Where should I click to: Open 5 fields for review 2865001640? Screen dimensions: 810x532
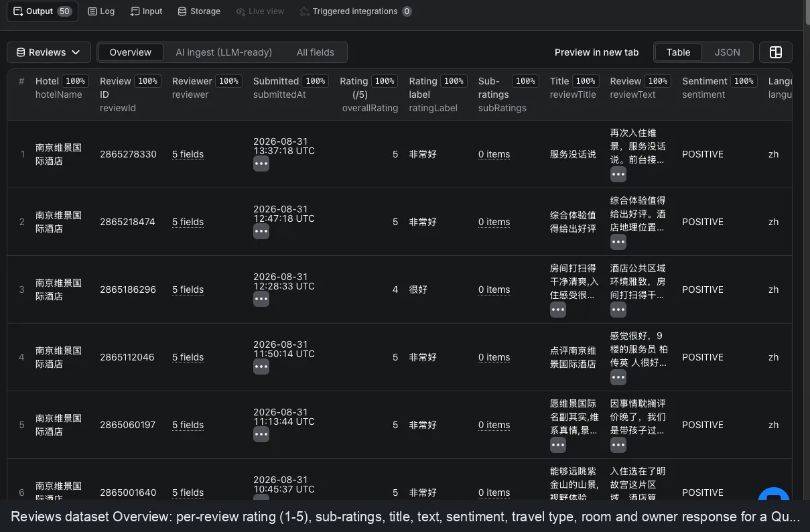188,492
